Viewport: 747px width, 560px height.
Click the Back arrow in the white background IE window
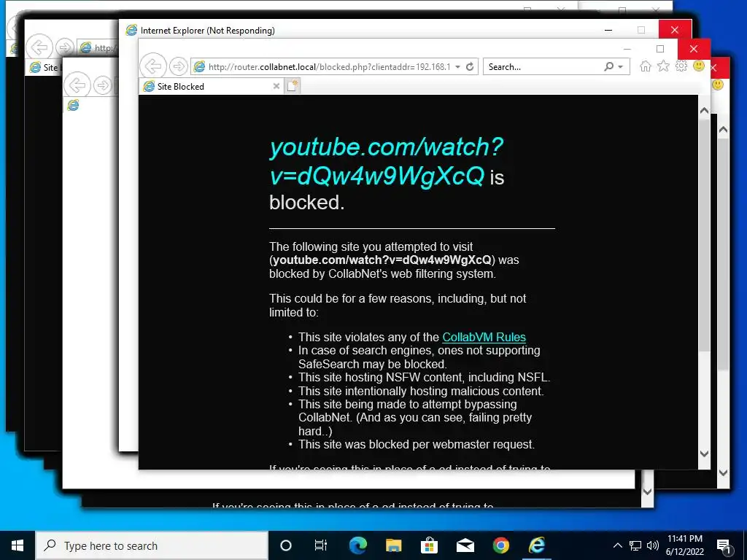coord(77,85)
